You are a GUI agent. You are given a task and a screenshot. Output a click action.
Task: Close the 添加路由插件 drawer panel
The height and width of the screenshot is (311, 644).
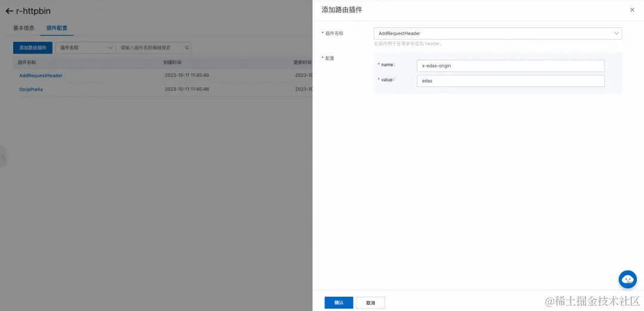(x=632, y=10)
